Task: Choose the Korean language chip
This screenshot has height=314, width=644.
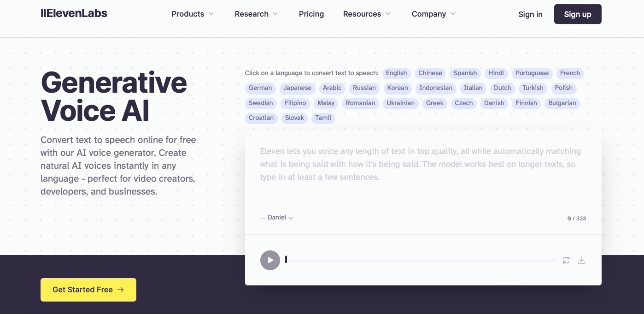Action: (398, 88)
